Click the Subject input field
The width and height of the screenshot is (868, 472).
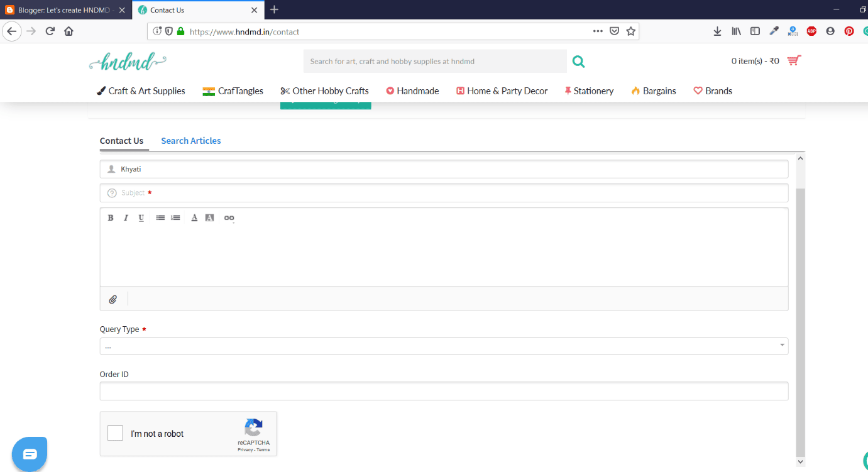point(444,193)
